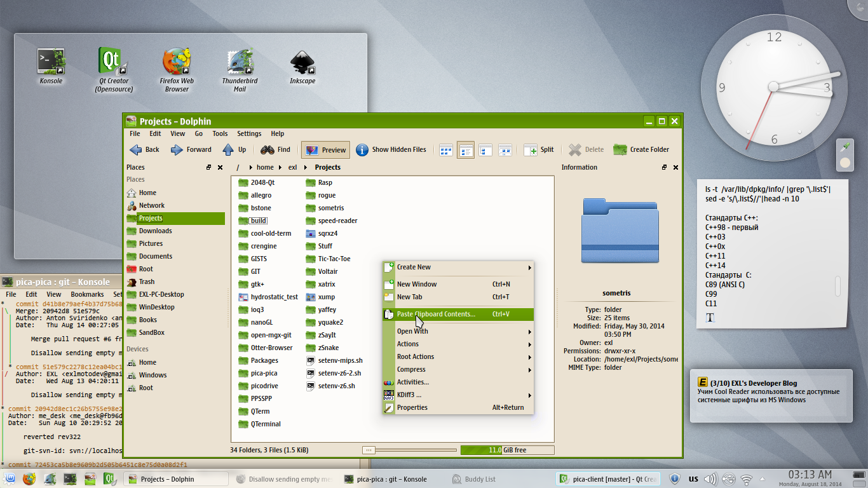Click breadcrumb arrow after exl
The image size is (868, 488).
tap(306, 168)
